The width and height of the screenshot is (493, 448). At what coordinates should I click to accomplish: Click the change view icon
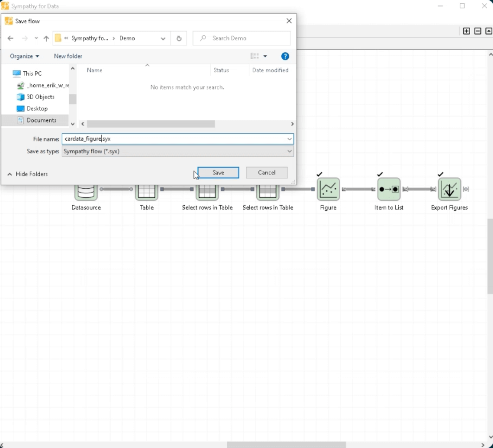tap(255, 56)
